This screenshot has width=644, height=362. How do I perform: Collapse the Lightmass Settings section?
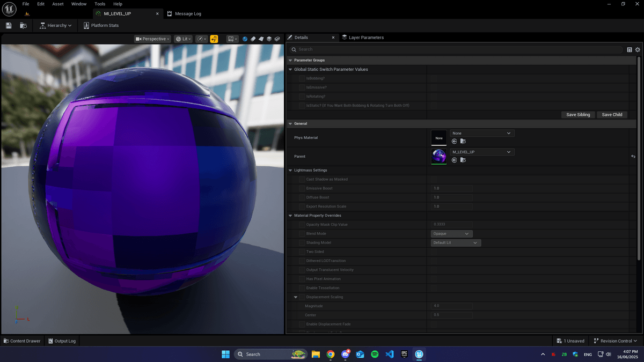(291, 170)
